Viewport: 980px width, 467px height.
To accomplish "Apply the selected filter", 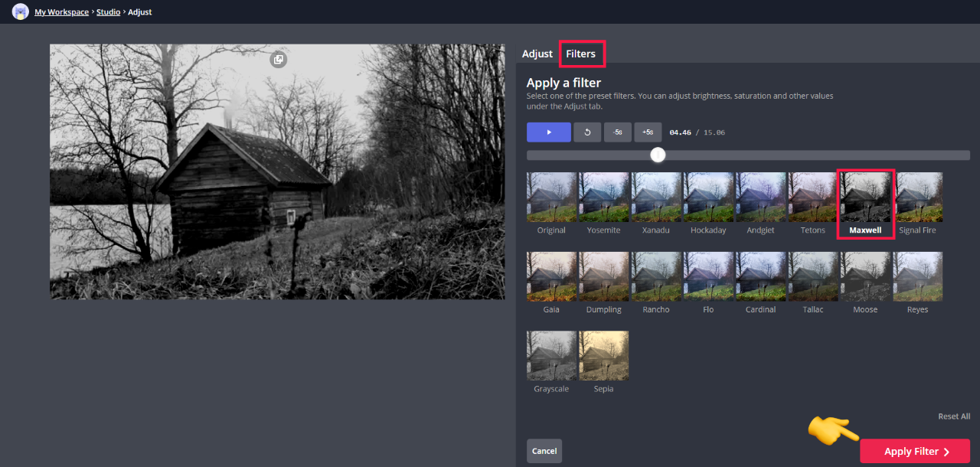I will point(914,451).
